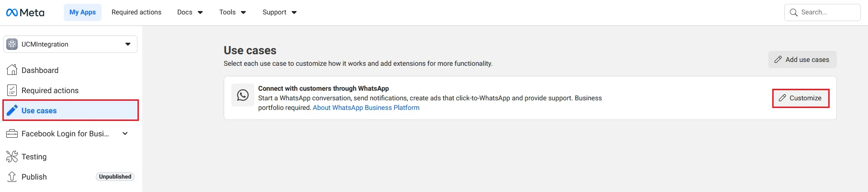
Task: Click the Use cases pencil icon
Action: (12, 110)
